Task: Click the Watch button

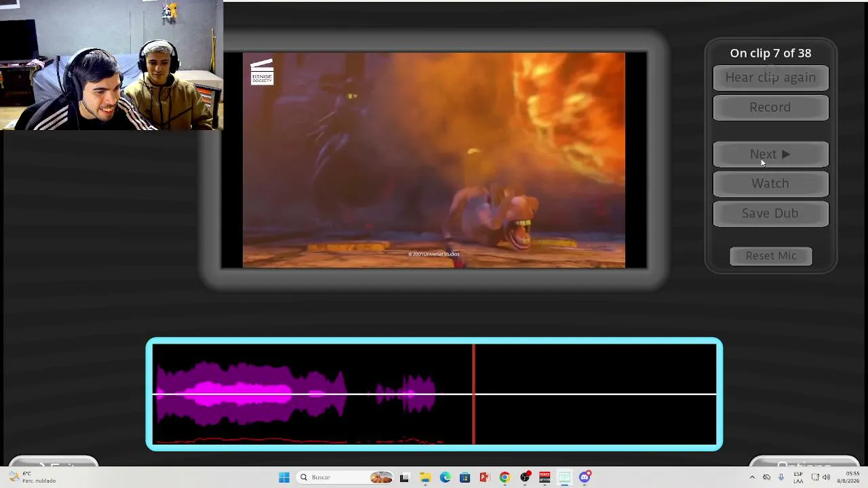Action: coord(770,184)
